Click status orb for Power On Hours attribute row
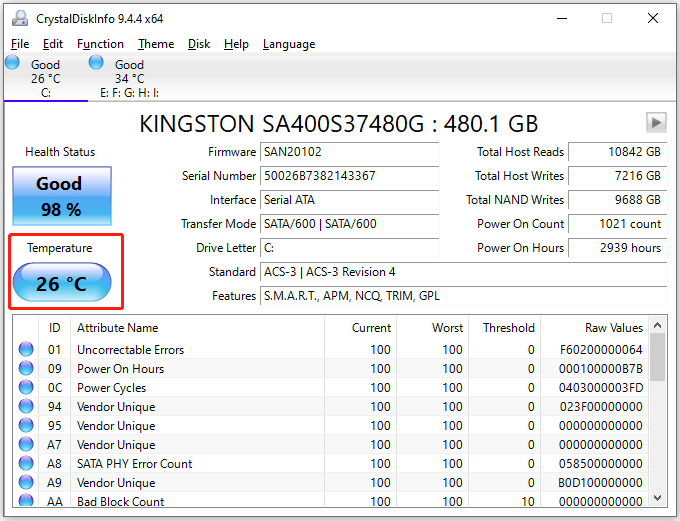Screen dimensions: 680x521 coord(26,368)
